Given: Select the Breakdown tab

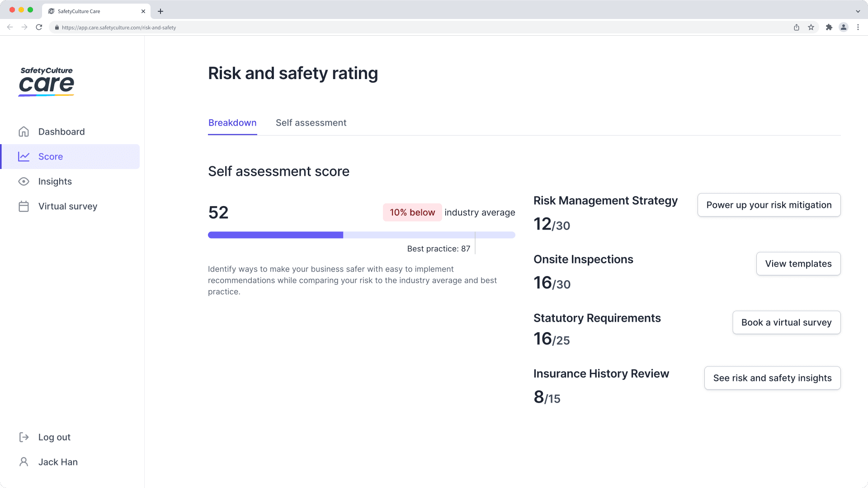Looking at the screenshot, I should tap(232, 123).
